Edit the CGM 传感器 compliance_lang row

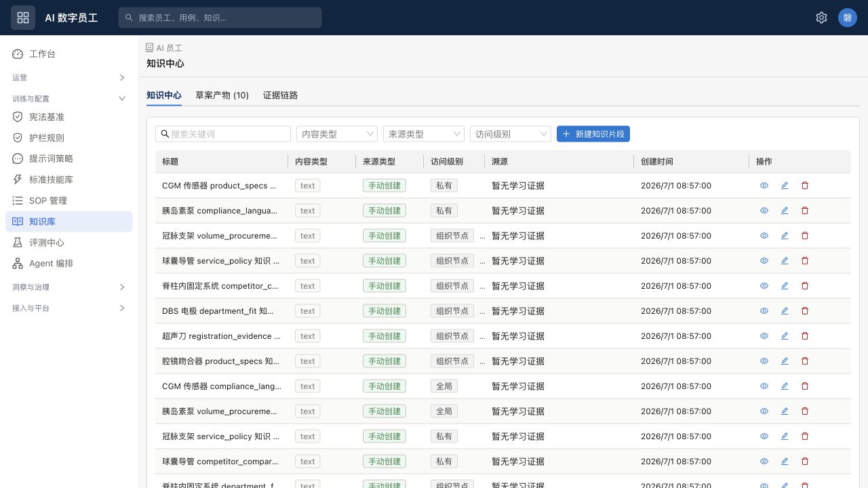[785, 386]
